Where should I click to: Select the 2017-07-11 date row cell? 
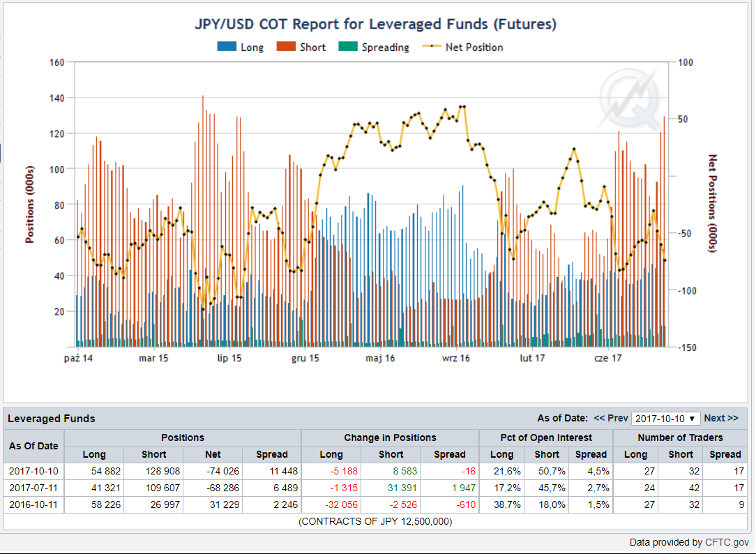(x=33, y=488)
